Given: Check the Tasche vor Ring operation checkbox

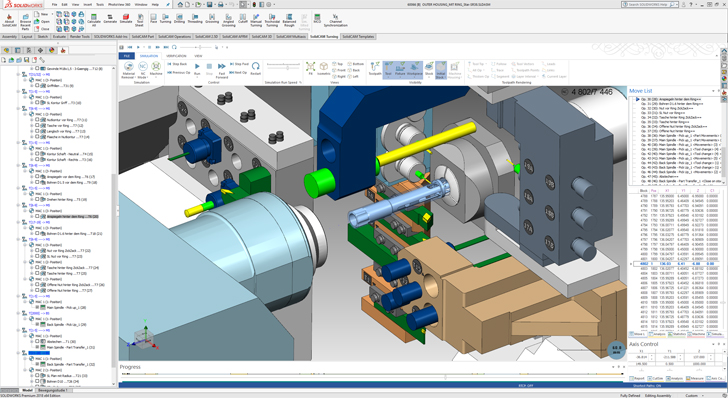Looking at the screenshot, I should point(37,125).
